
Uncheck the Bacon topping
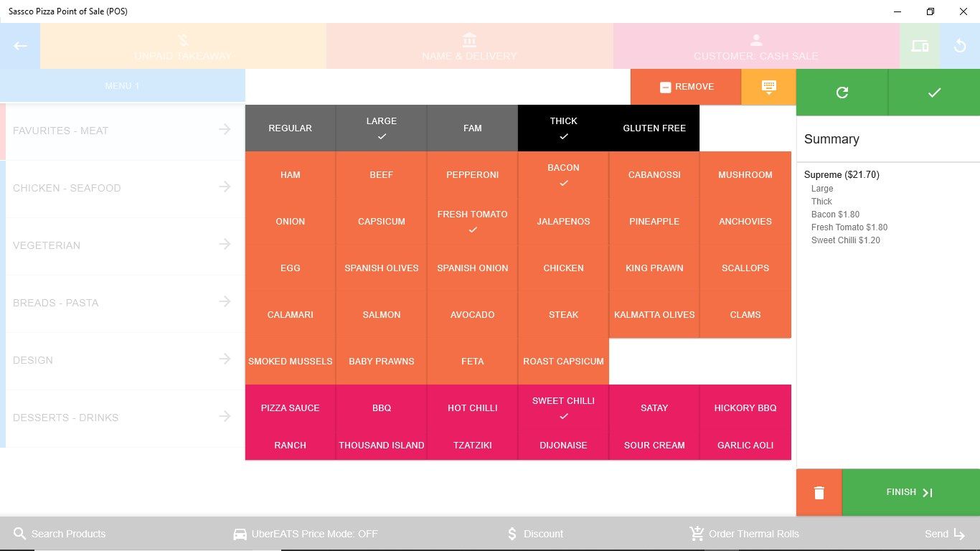563,174
